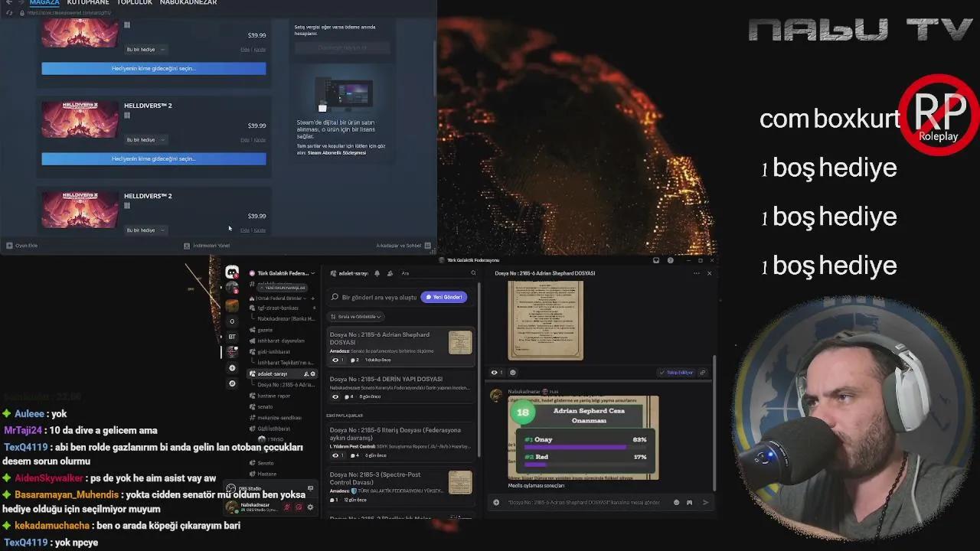Open the MAĞAZA tab in Steam
The image size is (980, 551).
tap(44, 3)
